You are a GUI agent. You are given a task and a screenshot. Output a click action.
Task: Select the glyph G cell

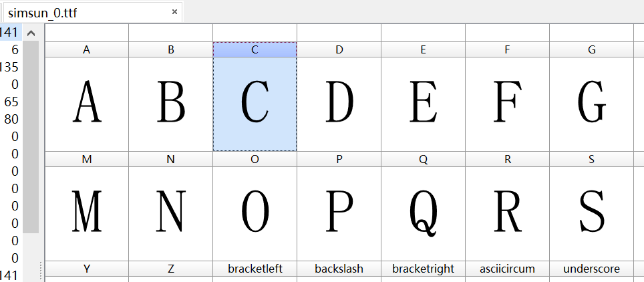pos(592,103)
